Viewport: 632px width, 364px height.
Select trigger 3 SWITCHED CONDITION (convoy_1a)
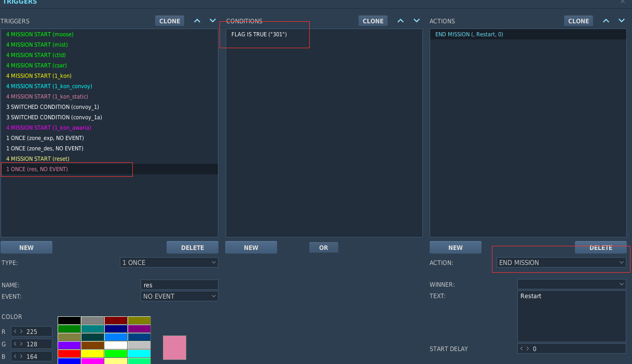point(109,117)
